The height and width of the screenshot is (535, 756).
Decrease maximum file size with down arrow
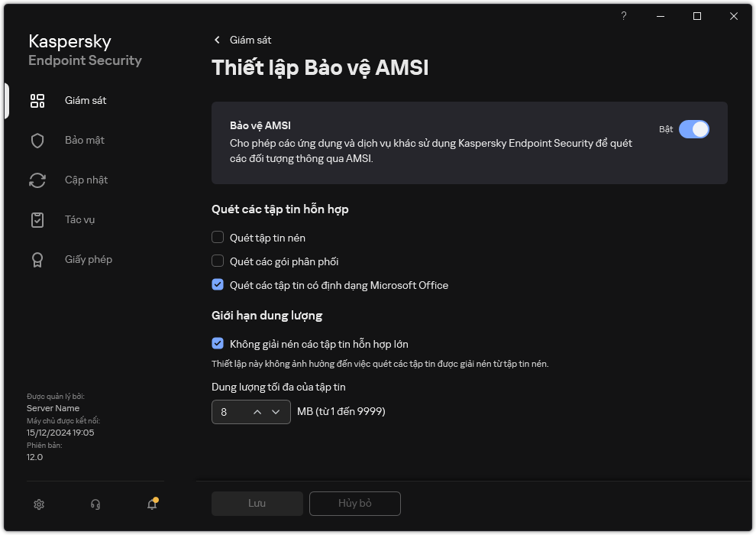pos(276,412)
